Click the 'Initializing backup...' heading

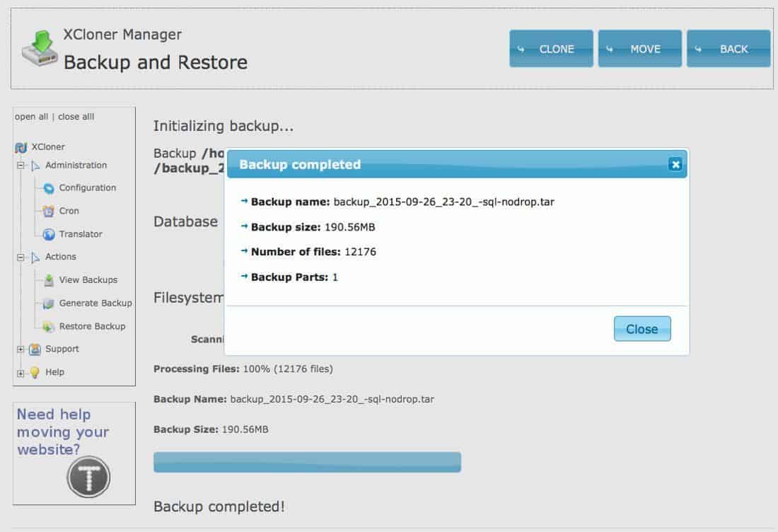(x=223, y=126)
